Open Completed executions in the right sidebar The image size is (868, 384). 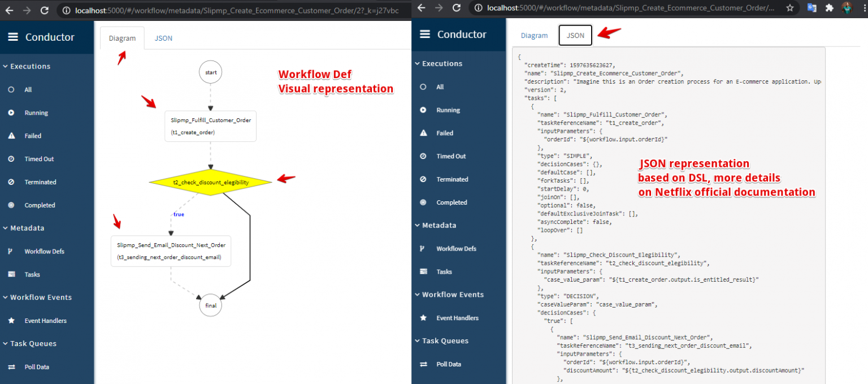(x=452, y=202)
